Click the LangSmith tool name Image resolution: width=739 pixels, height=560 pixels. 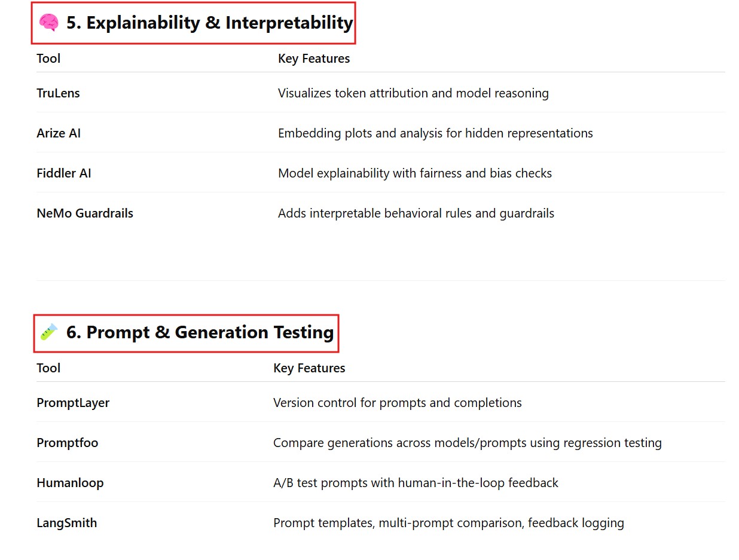coord(67,523)
